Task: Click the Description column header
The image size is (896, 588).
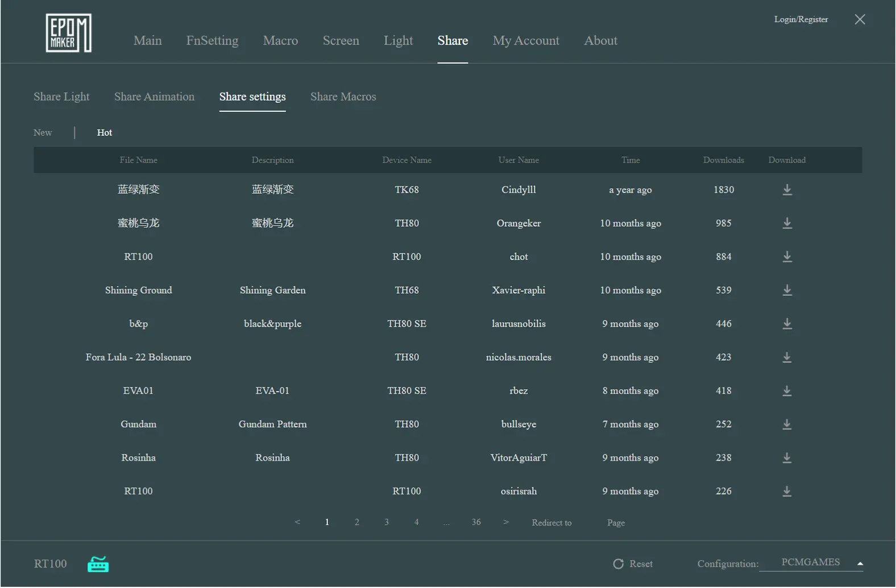Action: 272,160
